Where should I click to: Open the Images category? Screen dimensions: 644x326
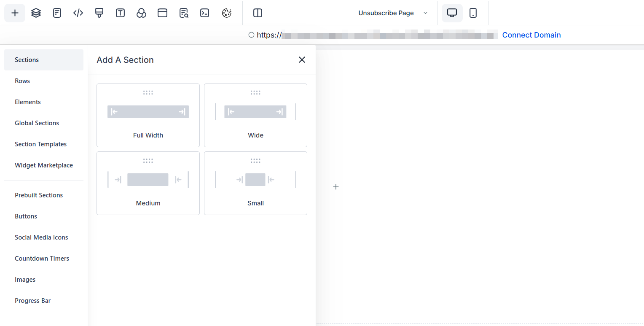(44, 280)
